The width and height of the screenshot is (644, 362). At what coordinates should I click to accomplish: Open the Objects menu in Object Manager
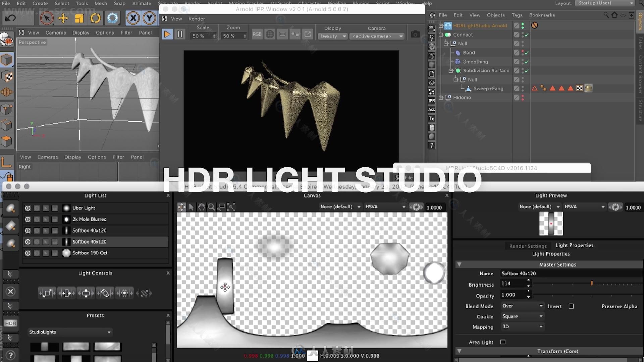coord(495,15)
